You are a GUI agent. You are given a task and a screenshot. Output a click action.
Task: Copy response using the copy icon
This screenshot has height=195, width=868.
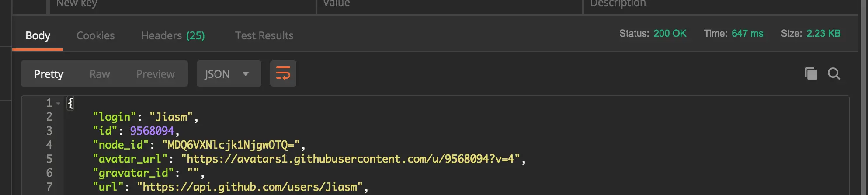[x=811, y=73]
